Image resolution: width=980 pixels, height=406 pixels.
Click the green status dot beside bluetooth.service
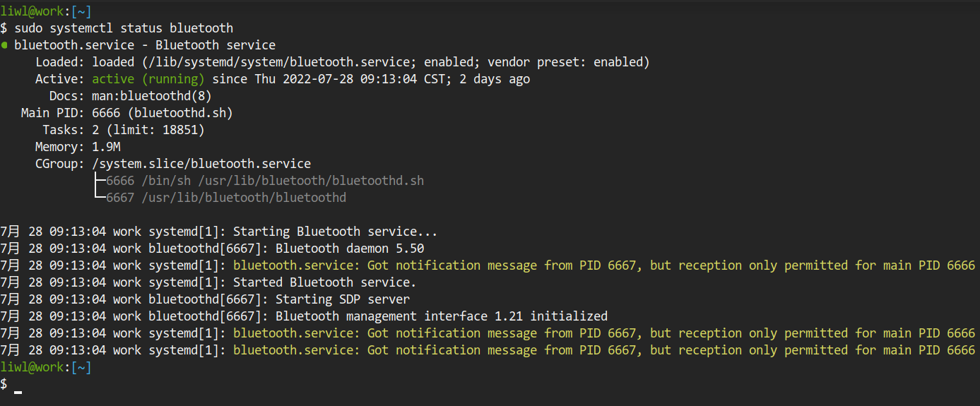pos(4,46)
